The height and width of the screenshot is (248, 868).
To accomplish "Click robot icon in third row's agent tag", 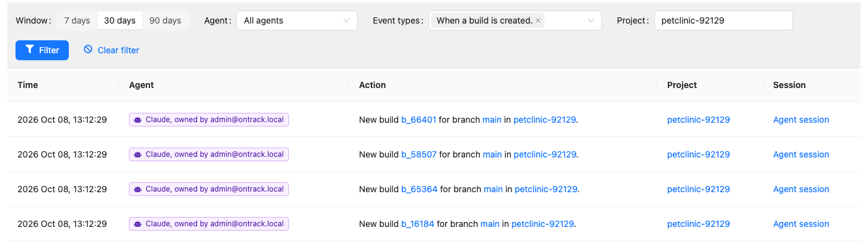I will 138,189.
